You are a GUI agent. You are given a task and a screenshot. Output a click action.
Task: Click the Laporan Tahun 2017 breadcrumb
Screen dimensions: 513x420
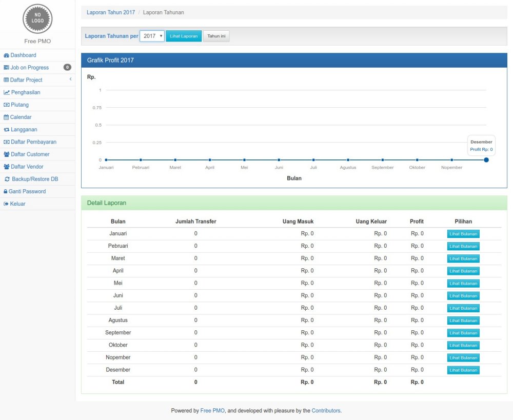pos(110,12)
